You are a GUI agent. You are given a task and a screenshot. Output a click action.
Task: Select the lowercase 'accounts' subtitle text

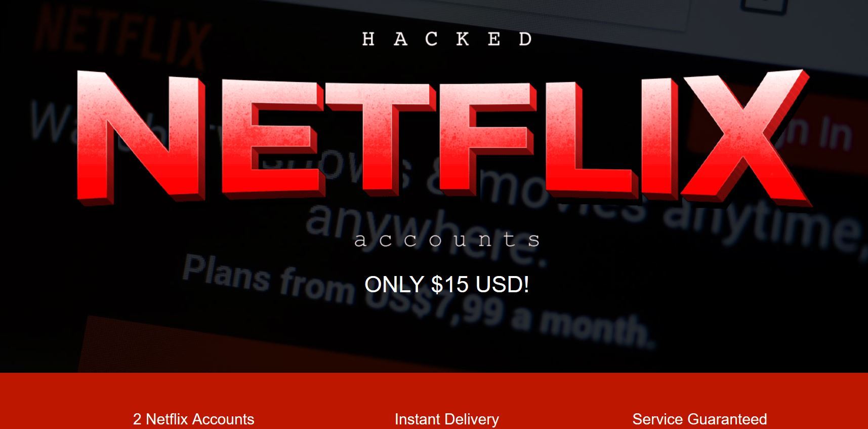[447, 240]
